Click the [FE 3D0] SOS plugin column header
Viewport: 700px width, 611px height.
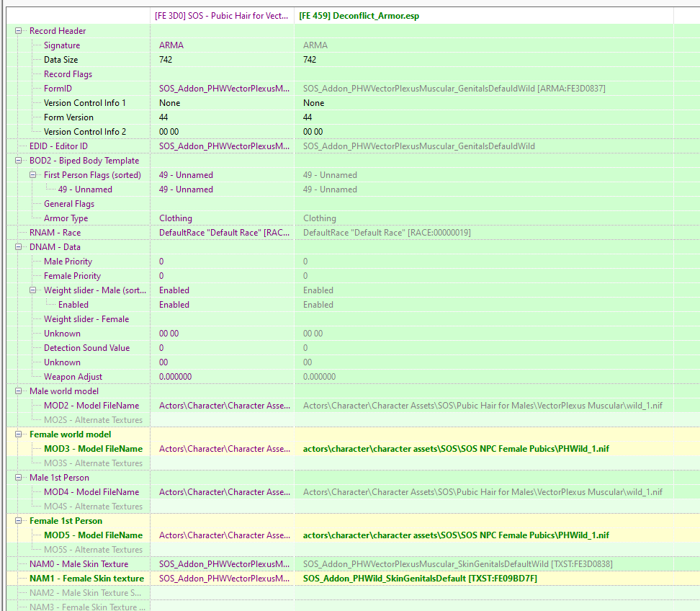pos(222,16)
